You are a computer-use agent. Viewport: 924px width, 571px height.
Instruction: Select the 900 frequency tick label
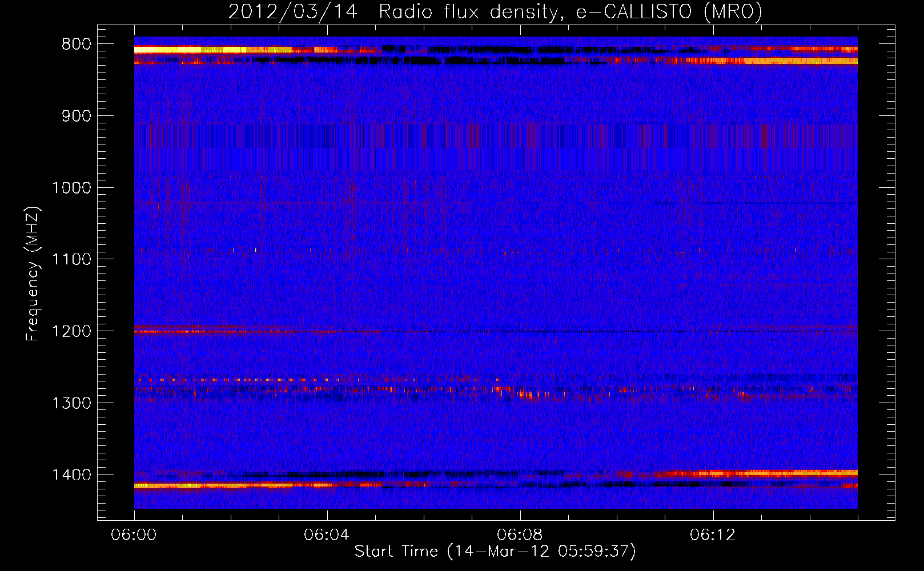(x=75, y=116)
